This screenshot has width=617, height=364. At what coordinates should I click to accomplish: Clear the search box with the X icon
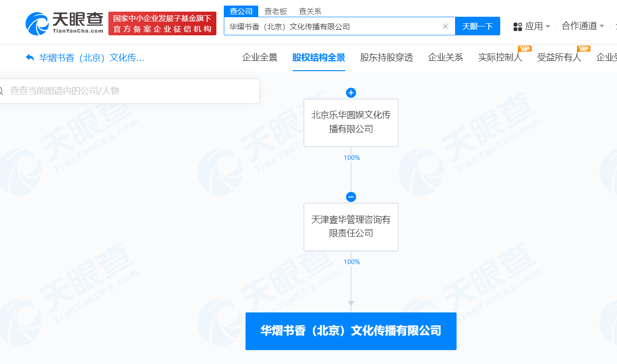[x=445, y=26]
